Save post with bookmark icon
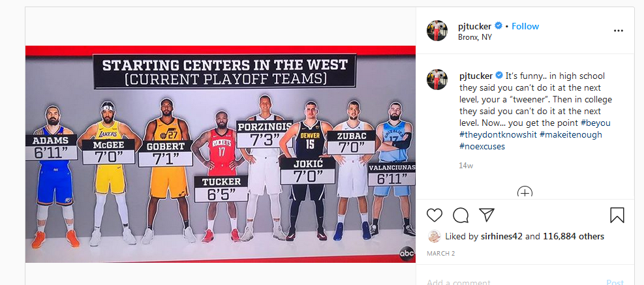This screenshot has width=644, height=285. click(x=617, y=215)
